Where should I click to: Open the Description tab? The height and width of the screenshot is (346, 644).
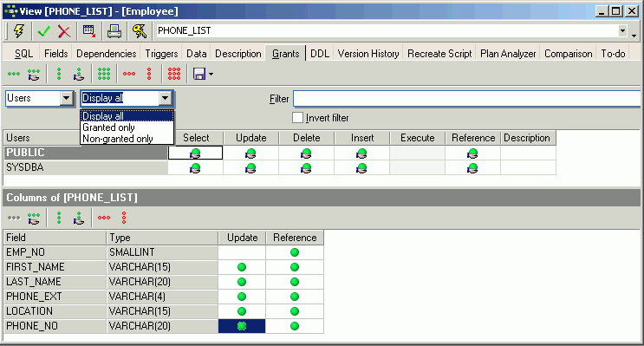click(x=238, y=54)
